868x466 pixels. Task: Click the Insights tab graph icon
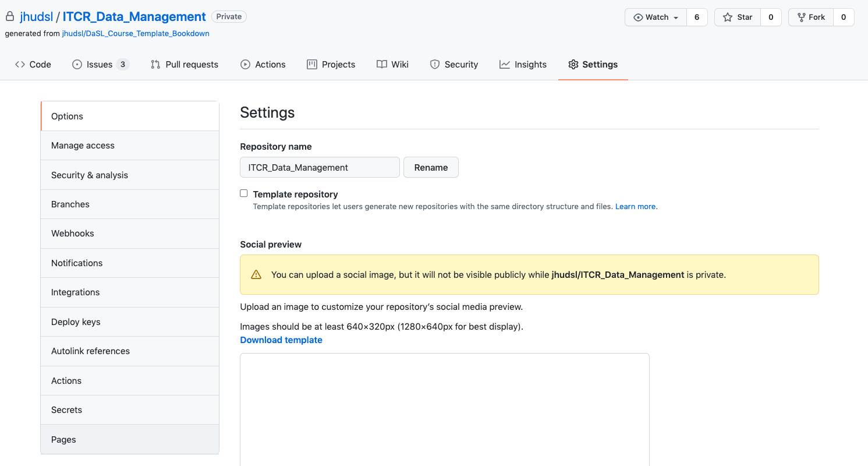coord(505,65)
